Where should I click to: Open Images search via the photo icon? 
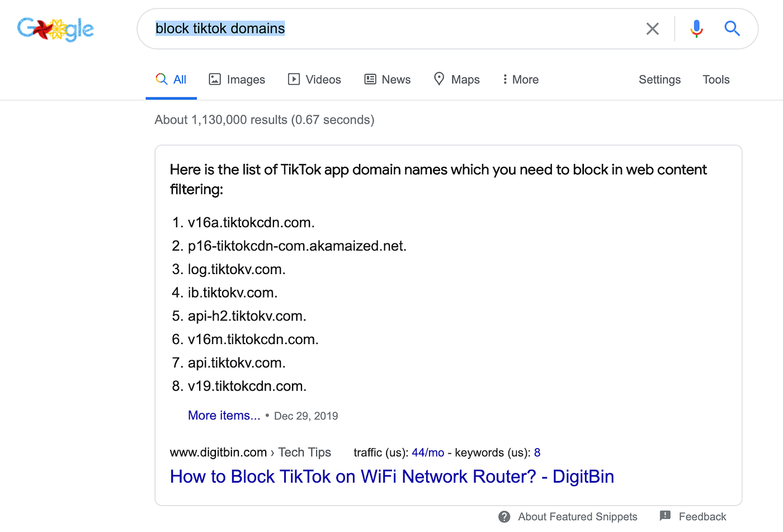215,79
